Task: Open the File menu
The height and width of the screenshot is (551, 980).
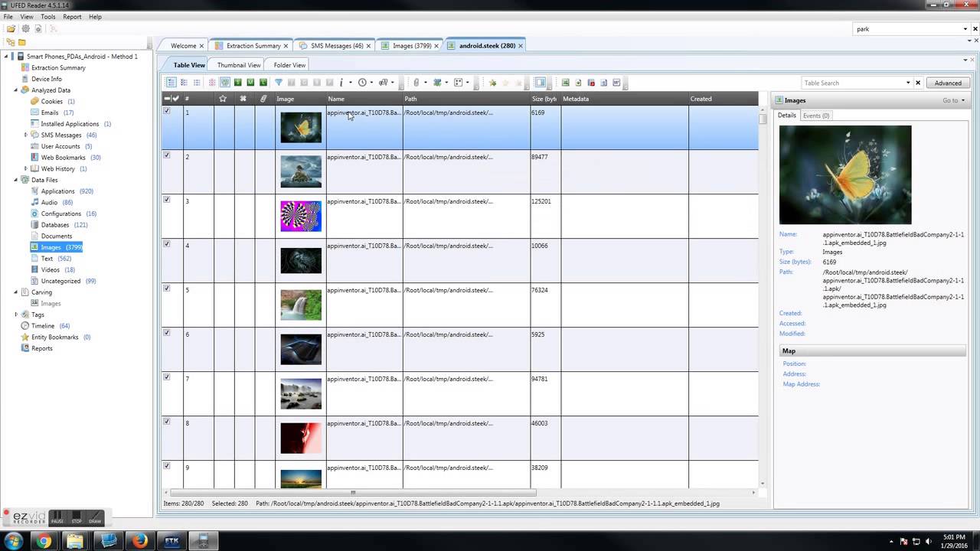Action: 8,16
